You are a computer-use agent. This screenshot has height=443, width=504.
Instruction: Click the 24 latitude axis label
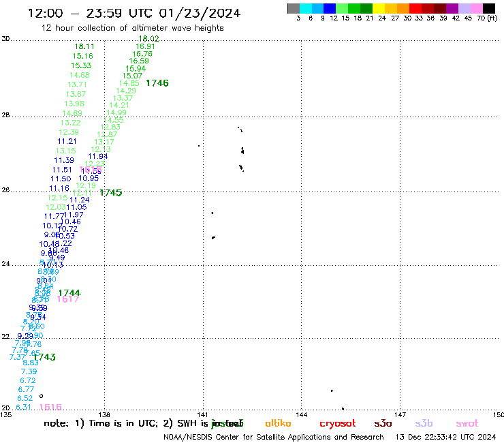click(x=5, y=264)
